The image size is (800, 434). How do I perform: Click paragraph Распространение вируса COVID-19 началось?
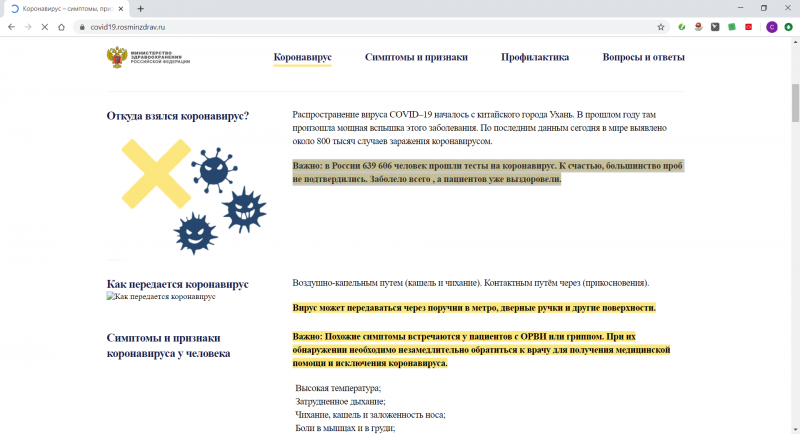[x=480, y=127]
